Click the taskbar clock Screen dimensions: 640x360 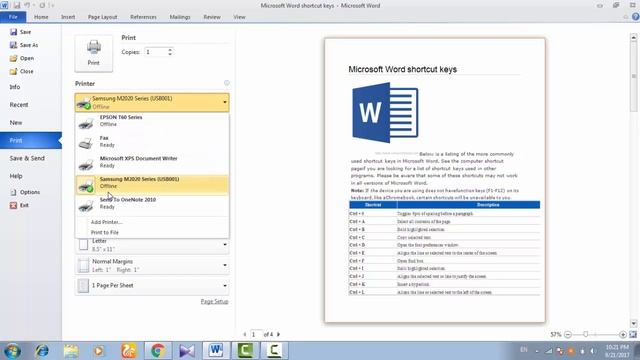click(617, 351)
